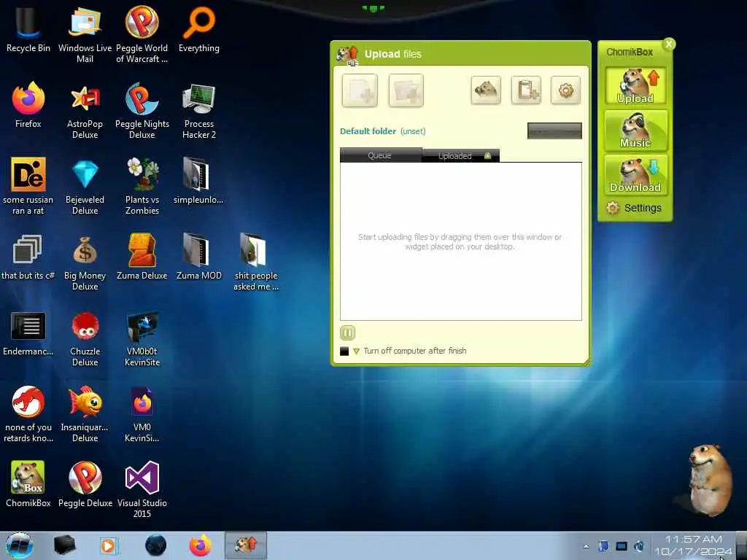Click the add file button in Upload window
Viewport: 747px width, 560px height.
[x=360, y=90]
